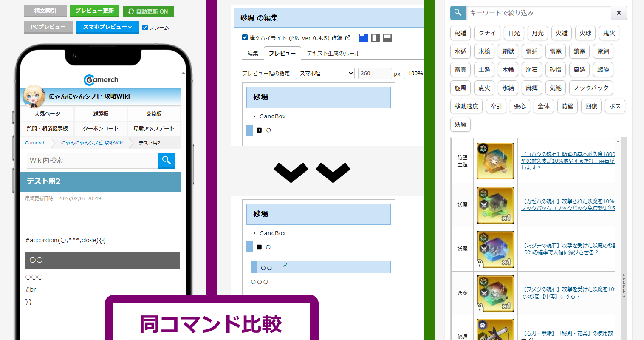Open the テキスト生成のルール tab
This screenshot has width=644, height=340.
pyautogui.click(x=333, y=54)
